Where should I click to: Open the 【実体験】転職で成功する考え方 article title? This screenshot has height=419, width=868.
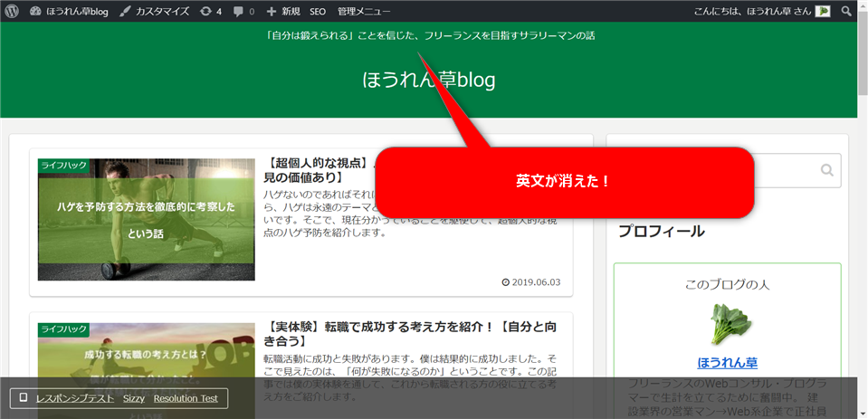(x=410, y=334)
